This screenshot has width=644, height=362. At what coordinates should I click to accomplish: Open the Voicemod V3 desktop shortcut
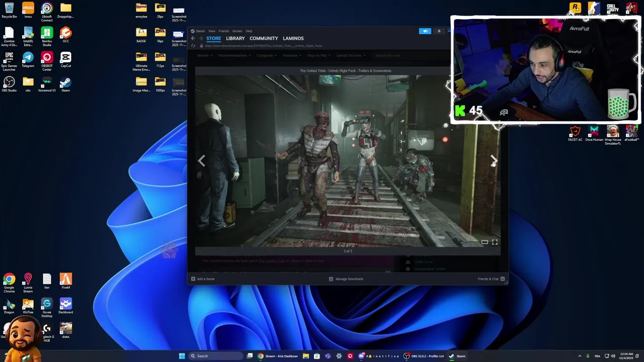coord(47,84)
